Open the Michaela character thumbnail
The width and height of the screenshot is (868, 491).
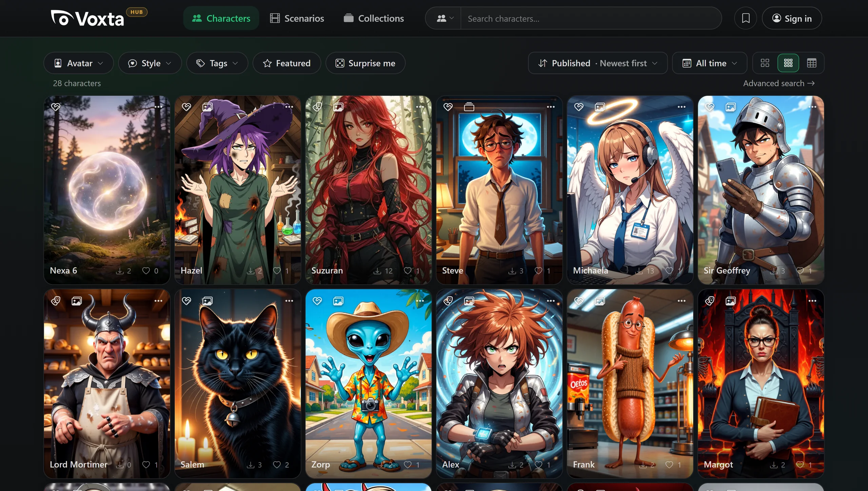click(630, 190)
